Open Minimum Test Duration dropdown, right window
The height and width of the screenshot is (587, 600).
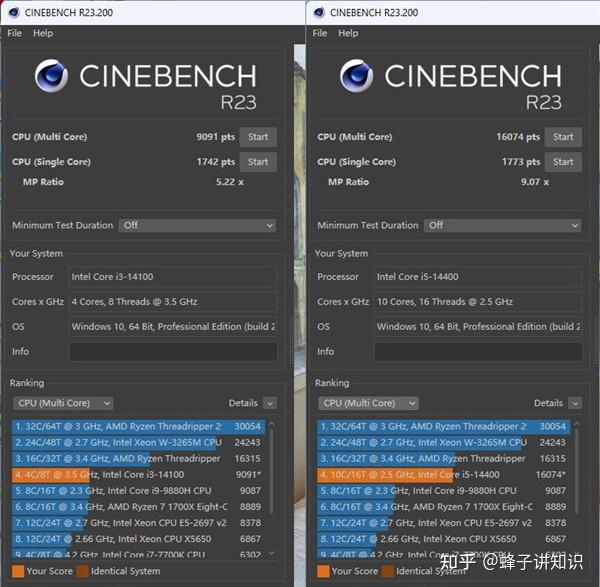click(x=502, y=225)
